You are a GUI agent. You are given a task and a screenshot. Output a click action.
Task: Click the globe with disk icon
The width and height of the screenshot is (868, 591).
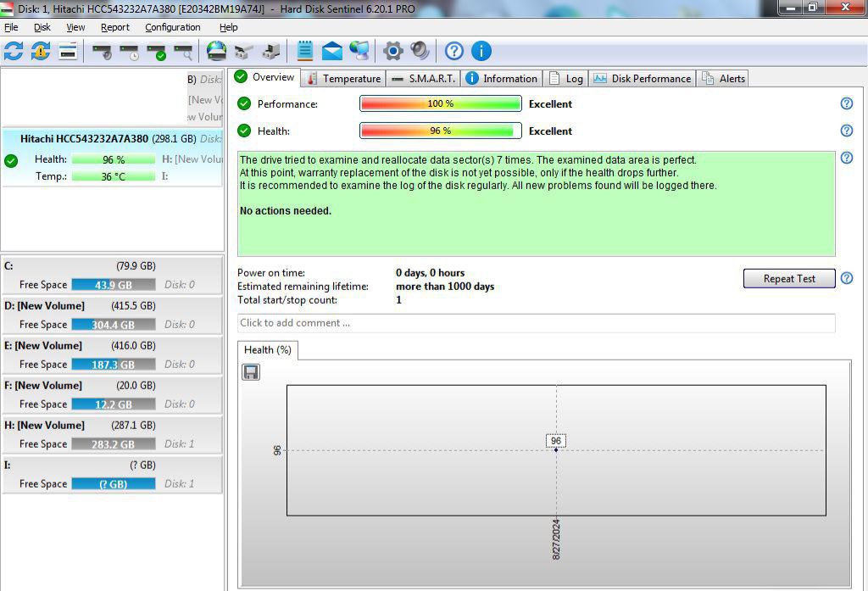coord(217,51)
